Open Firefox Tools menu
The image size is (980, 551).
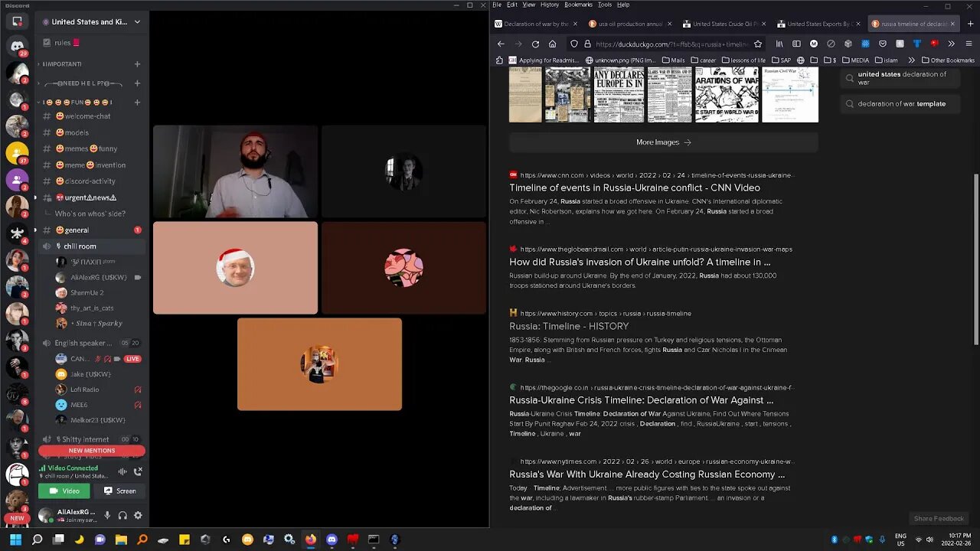[605, 5]
